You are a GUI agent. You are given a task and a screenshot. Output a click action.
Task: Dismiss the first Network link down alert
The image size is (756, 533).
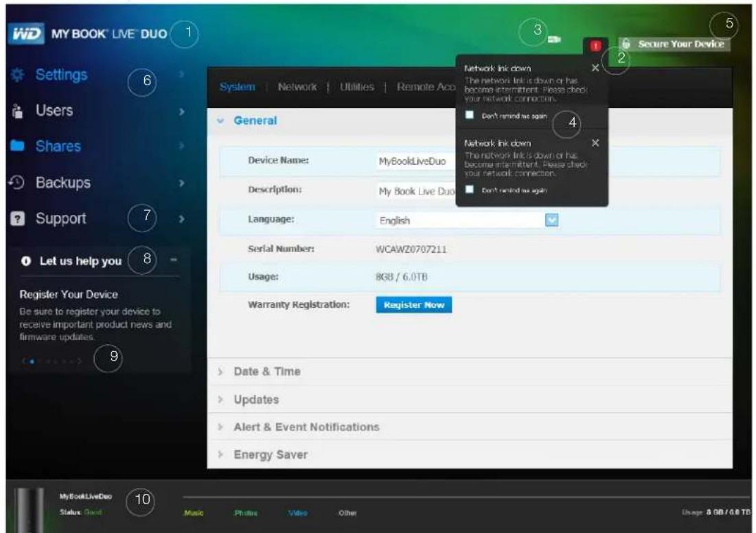coord(595,68)
